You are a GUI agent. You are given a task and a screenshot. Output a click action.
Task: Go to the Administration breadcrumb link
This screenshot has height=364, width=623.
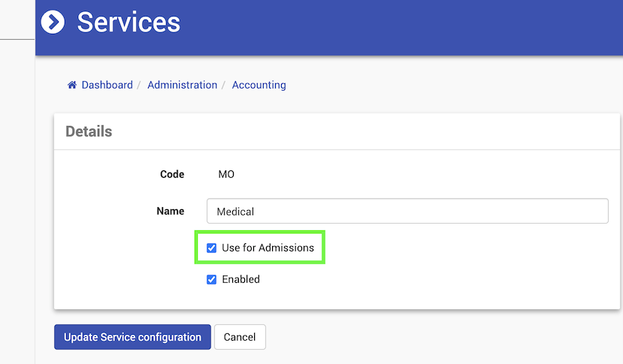tap(182, 85)
